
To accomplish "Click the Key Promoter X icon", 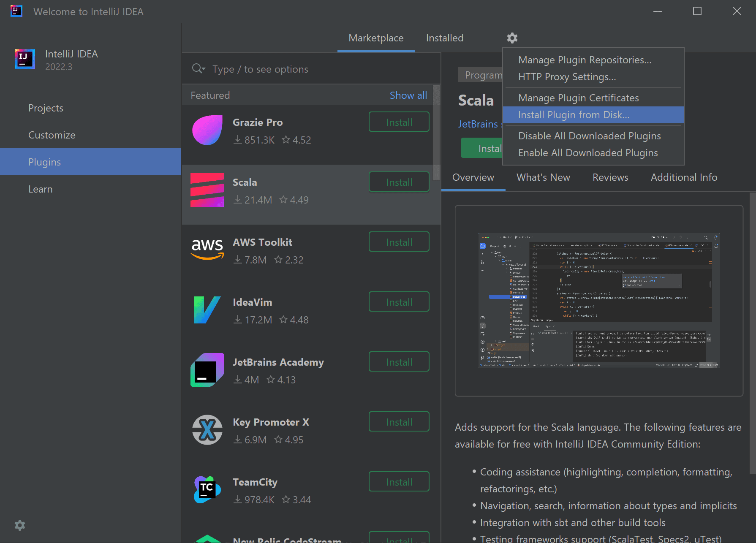I will point(207,430).
